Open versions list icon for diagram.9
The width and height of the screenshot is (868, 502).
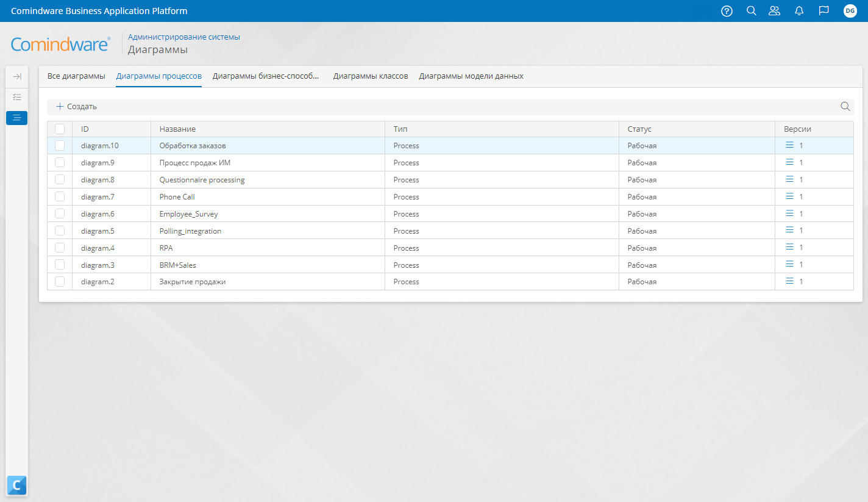789,162
